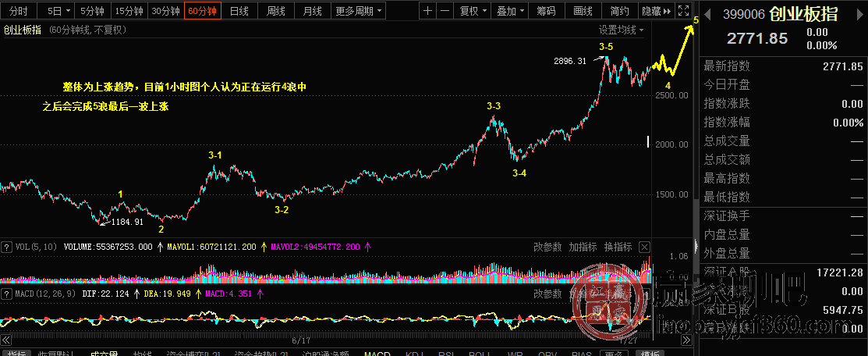868x356 pixels.
Task: Open the 复权 adjustment dropdown
Action: pos(473,10)
